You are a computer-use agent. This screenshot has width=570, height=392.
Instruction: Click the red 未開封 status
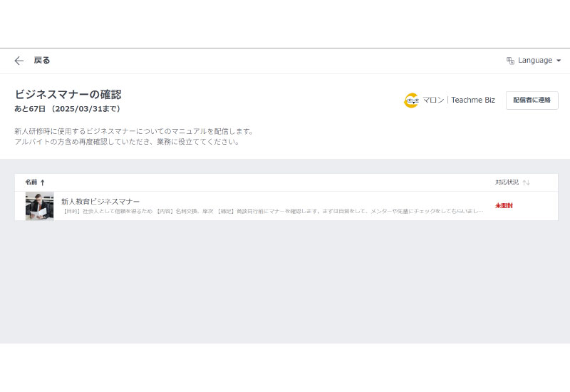point(504,206)
